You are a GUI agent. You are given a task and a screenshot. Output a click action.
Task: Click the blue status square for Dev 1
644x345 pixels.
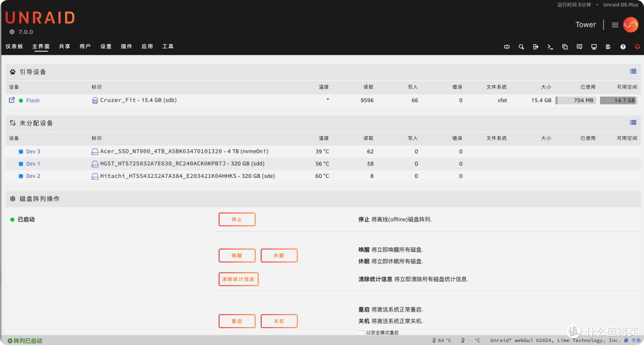(x=21, y=164)
